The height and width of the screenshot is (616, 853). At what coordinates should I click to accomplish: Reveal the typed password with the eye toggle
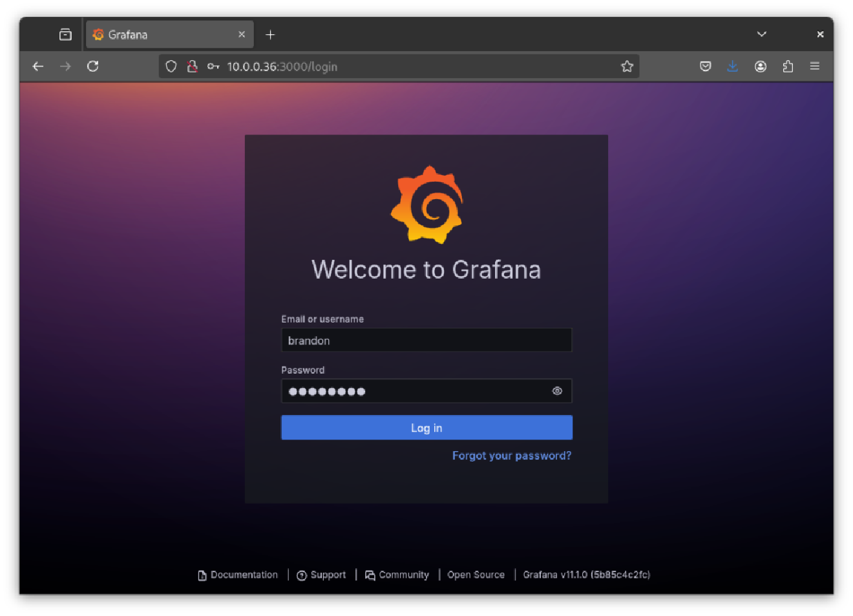557,390
